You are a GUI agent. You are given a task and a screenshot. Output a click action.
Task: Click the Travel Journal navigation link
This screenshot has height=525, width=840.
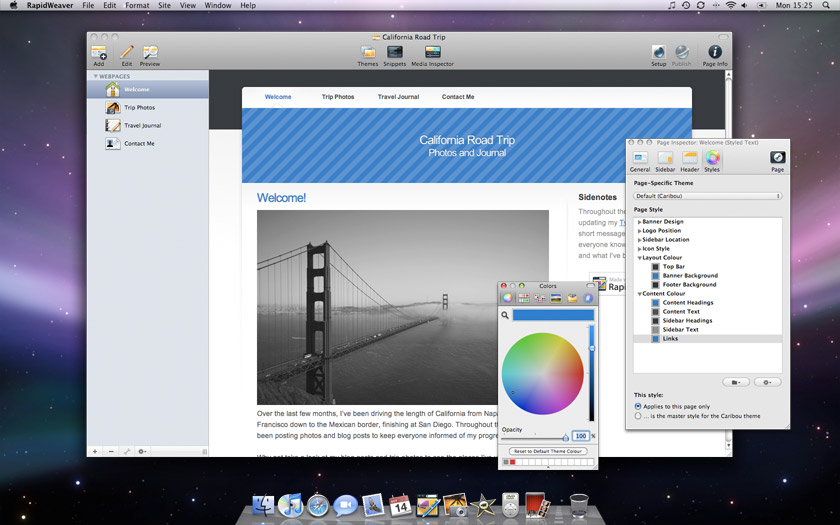coord(398,97)
